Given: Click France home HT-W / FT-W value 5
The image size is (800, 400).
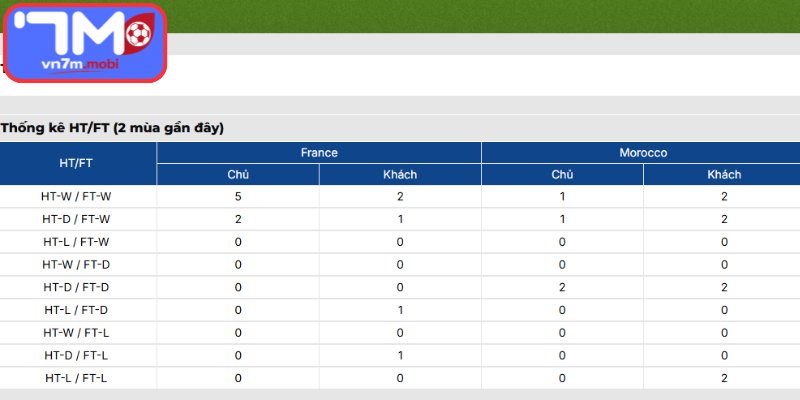Looking at the screenshot, I should pos(238,196).
